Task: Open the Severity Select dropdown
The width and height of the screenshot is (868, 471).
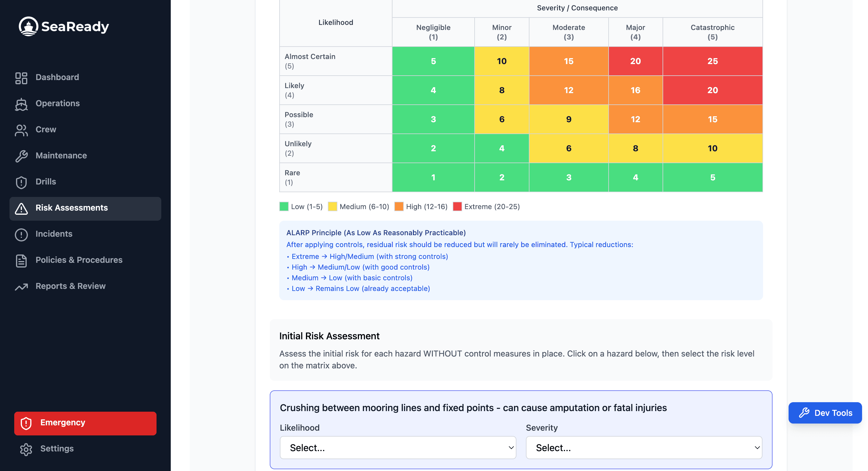Action: (644, 447)
